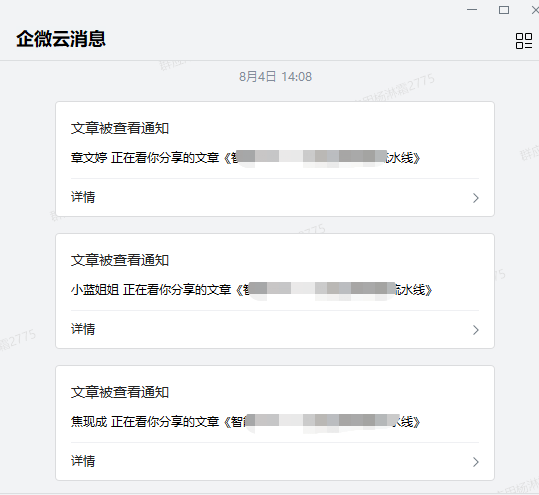Click the 企微云消息 header title
This screenshot has height=495, width=539.
[61, 38]
